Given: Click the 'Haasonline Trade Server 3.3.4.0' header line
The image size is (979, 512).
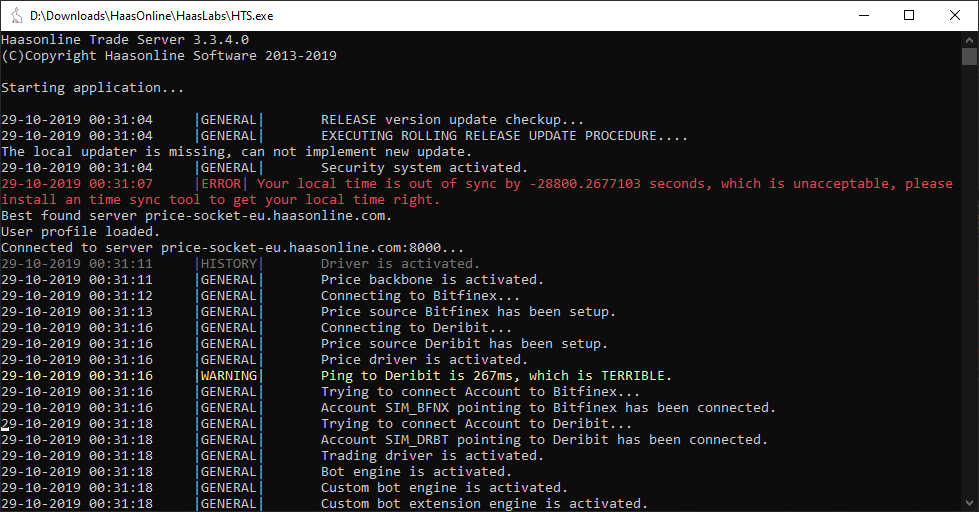Looking at the screenshot, I should 125,39.
